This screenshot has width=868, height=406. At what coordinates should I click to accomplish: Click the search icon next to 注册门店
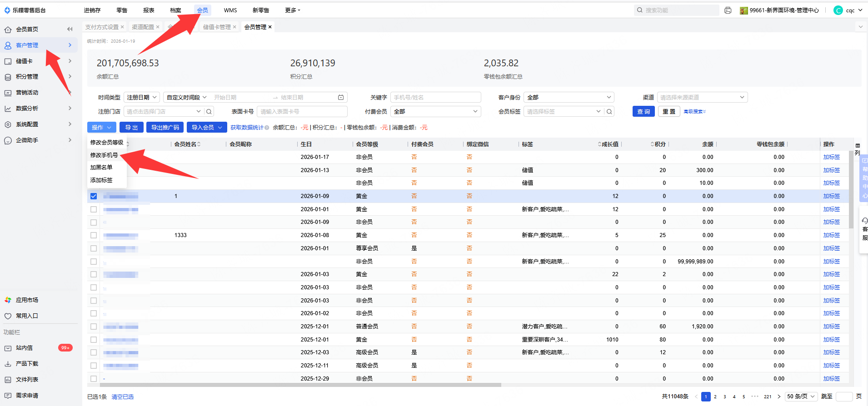coord(209,112)
